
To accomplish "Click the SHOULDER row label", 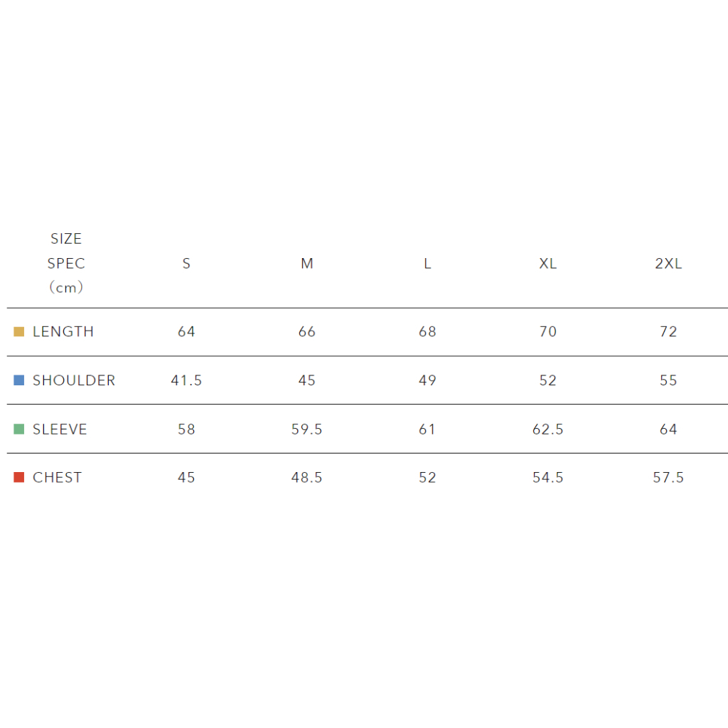I will [x=74, y=380].
